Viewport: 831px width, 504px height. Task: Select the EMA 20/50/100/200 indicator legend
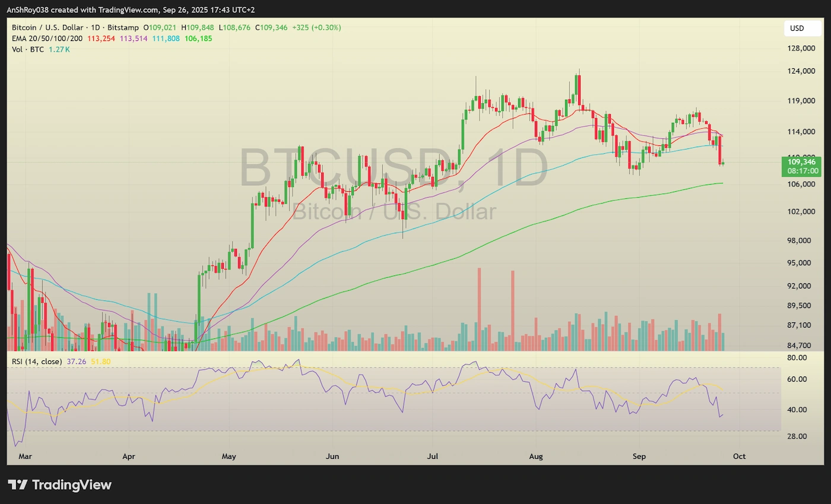coord(49,38)
